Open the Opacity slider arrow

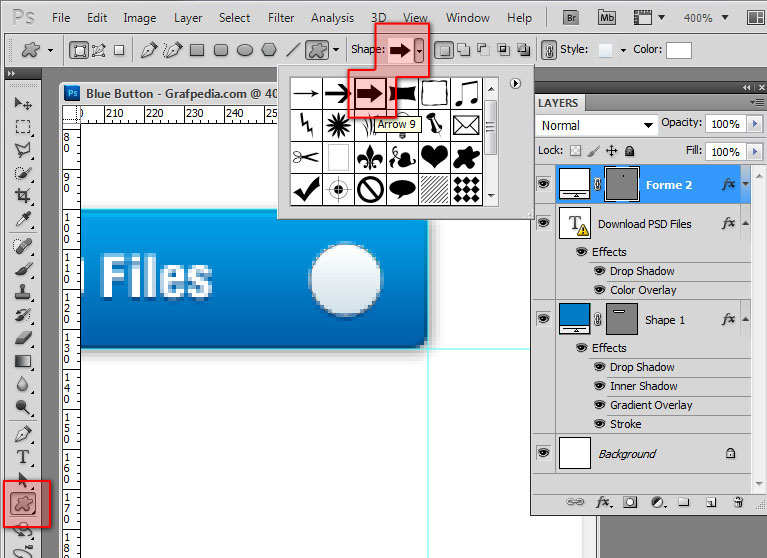pos(755,124)
